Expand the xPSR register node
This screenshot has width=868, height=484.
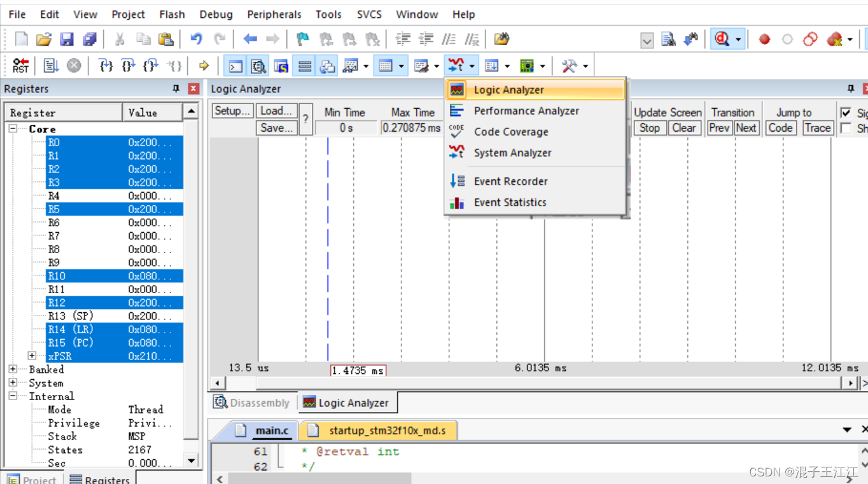tap(32, 356)
